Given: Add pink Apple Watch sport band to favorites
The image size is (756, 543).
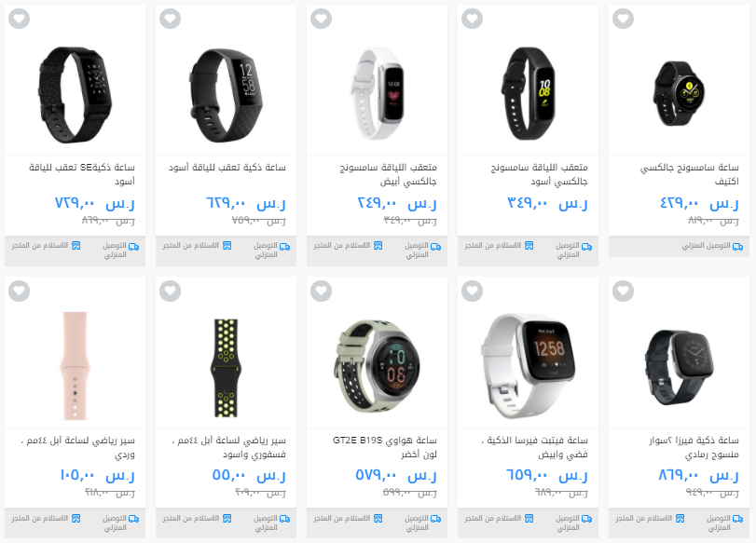Looking at the screenshot, I should tap(20, 291).
